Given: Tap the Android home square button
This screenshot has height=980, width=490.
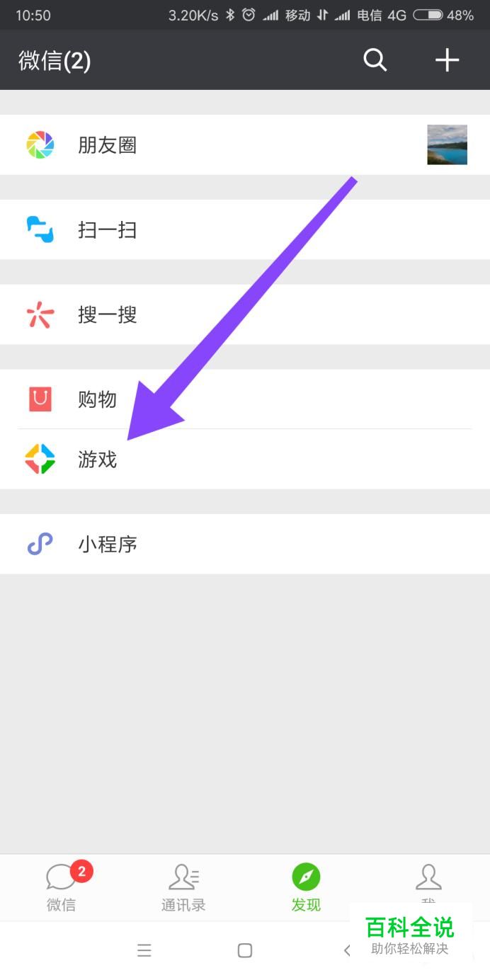Looking at the screenshot, I should (245, 950).
